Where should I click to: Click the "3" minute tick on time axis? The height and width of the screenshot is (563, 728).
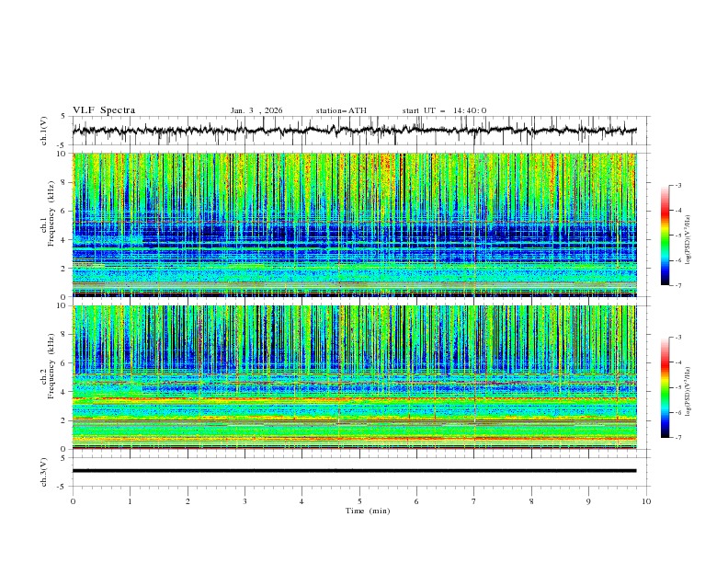click(245, 501)
